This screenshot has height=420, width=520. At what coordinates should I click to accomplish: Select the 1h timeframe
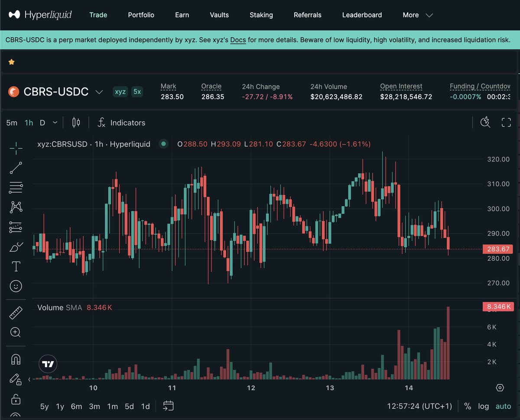tap(29, 123)
